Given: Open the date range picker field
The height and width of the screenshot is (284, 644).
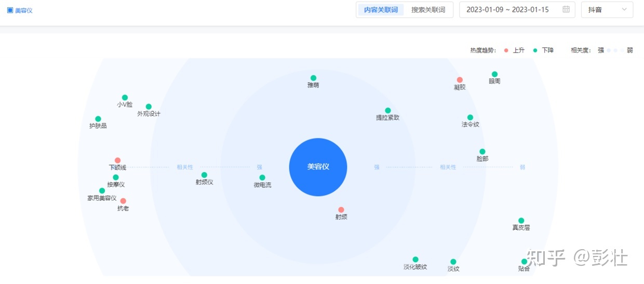Looking at the screenshot, I should (517, 10).
